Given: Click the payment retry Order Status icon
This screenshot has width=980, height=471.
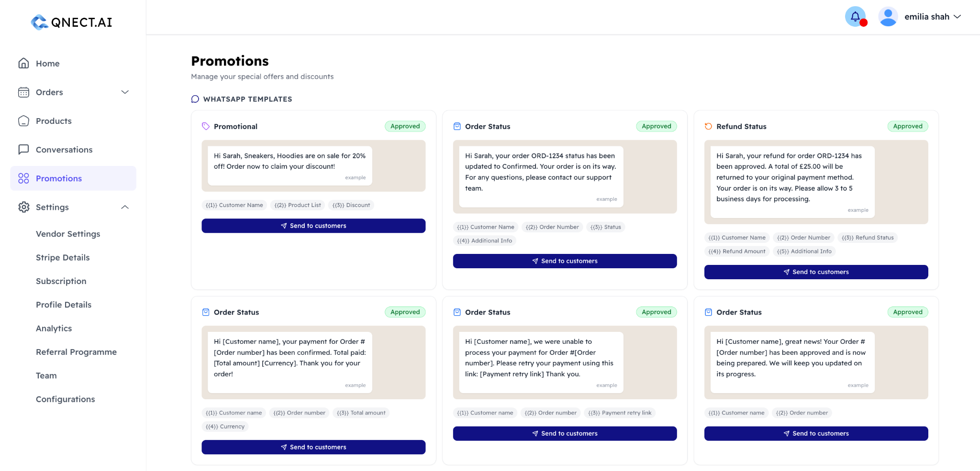Looking at the screenshot, I should click(x=457, y=312).
